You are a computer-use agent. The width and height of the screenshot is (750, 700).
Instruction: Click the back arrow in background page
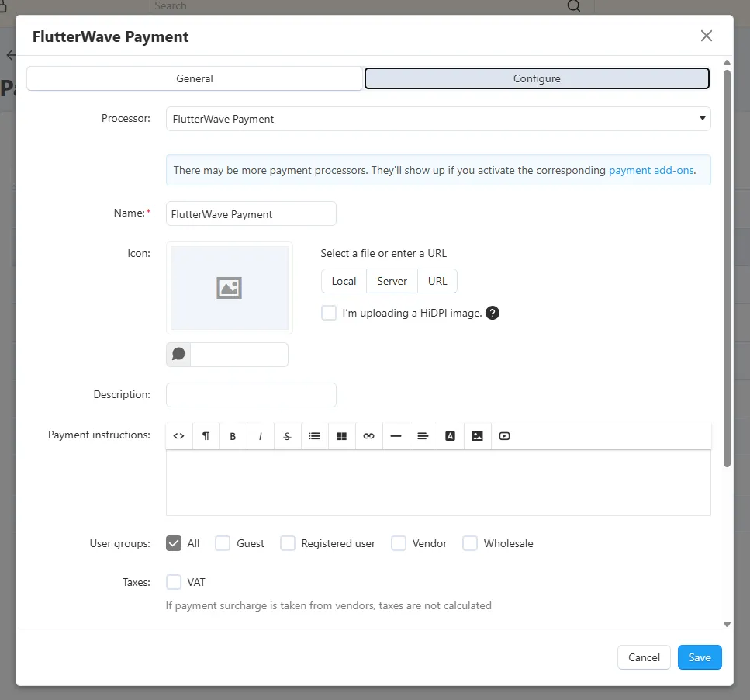click(11, 55)
